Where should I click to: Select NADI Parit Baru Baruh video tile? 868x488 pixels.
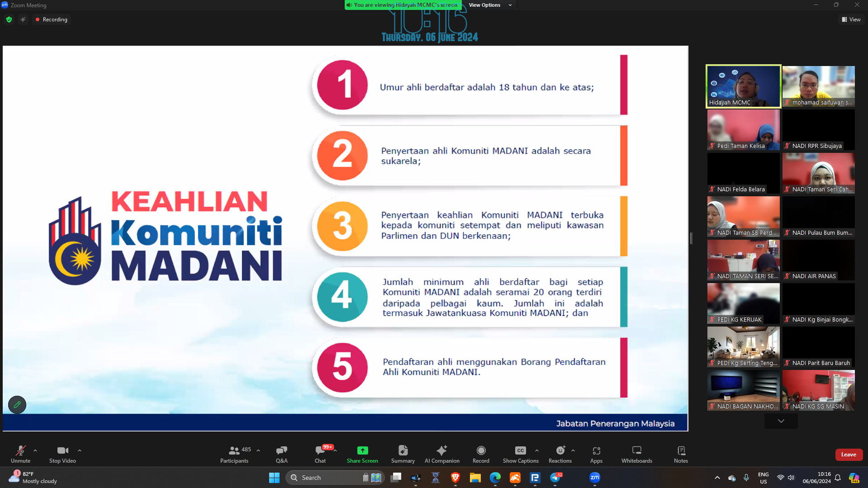818,346
